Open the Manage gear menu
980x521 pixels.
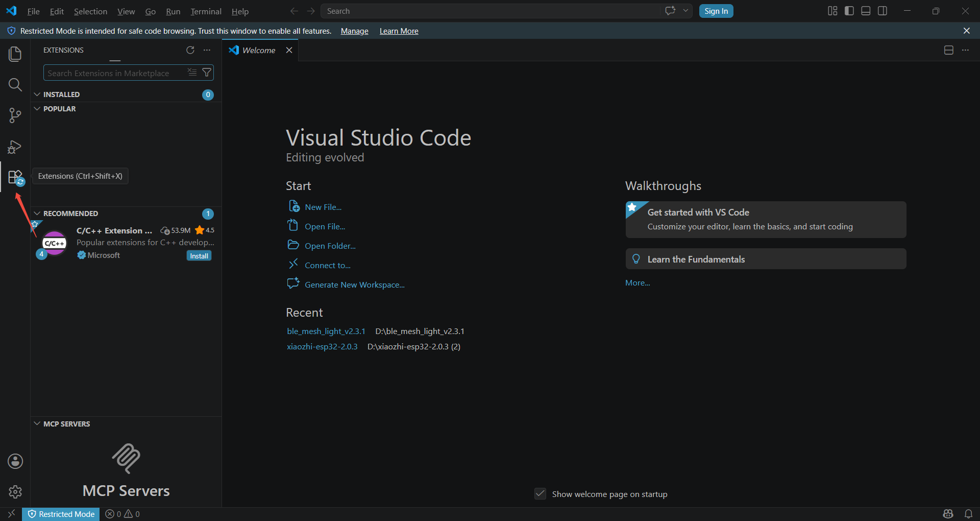15,492
